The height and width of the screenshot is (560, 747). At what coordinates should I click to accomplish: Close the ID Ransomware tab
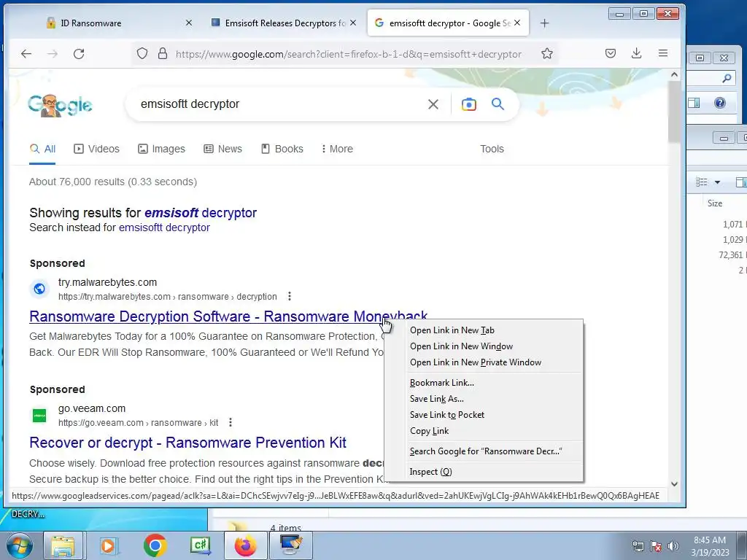coord(189,23)
